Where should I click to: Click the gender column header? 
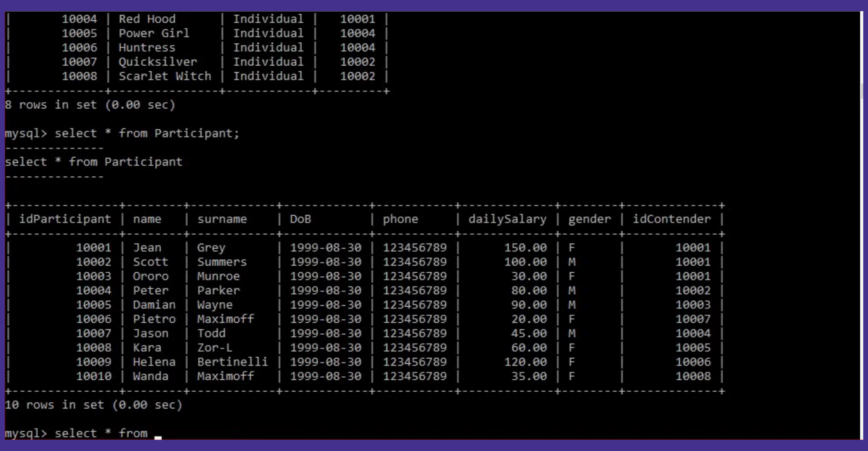[589, 219]
